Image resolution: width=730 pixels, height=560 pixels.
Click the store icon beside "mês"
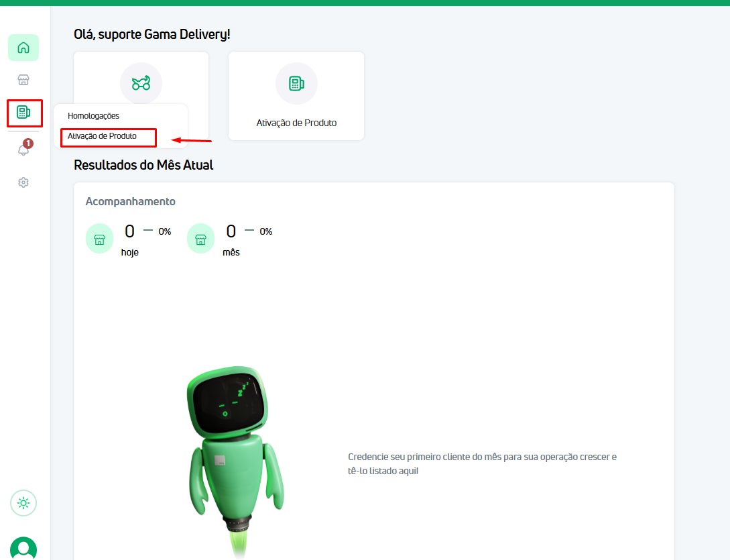200,239
